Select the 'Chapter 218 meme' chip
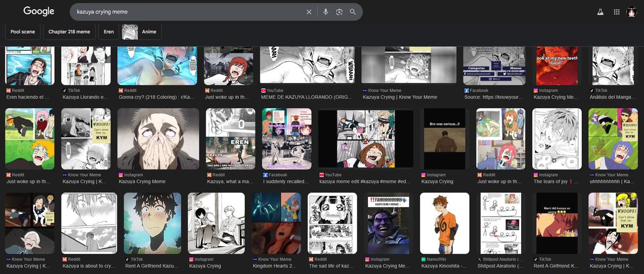The width and height of the screenshot is (644, 274). 69,32
